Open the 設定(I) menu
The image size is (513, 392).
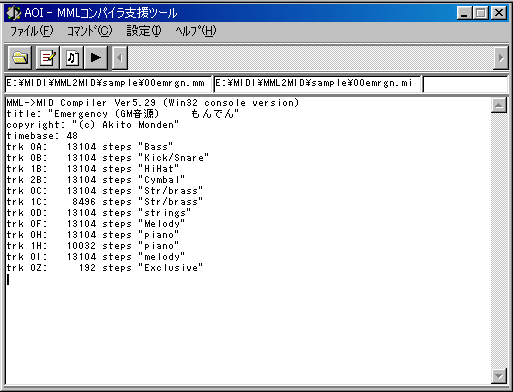pyautogui.click(x=144, y=31)
